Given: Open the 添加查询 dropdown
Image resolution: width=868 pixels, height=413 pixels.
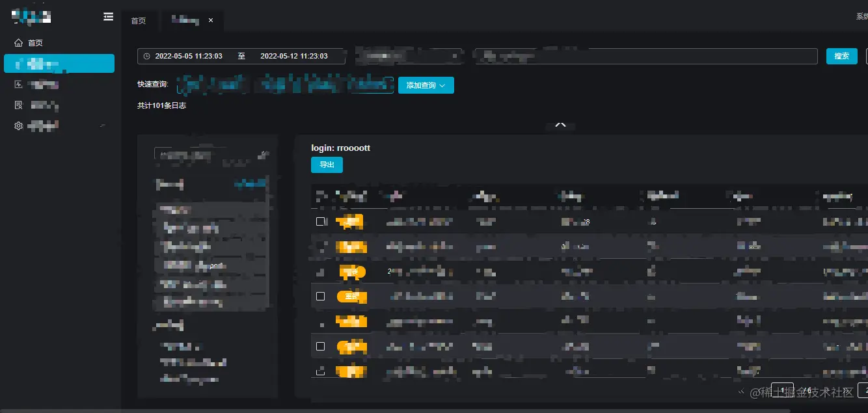Looking at the screenshot, I should [x=426, y=85].
